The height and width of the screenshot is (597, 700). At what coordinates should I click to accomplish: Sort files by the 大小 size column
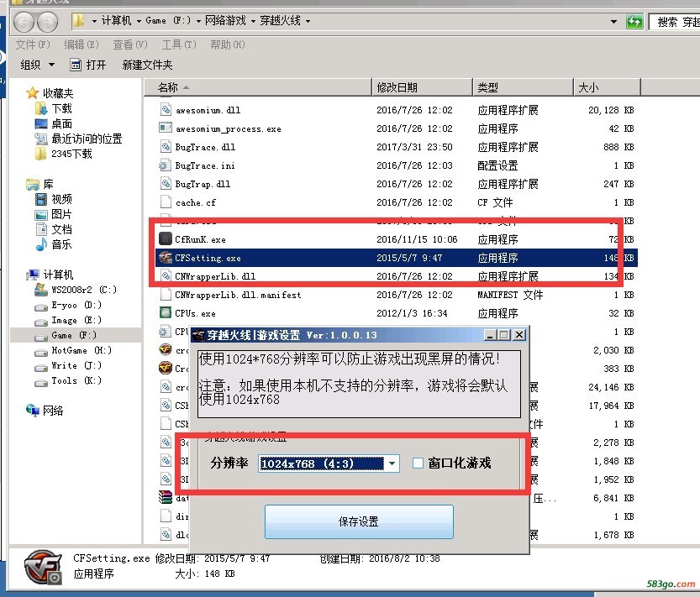tap(607, 87)
